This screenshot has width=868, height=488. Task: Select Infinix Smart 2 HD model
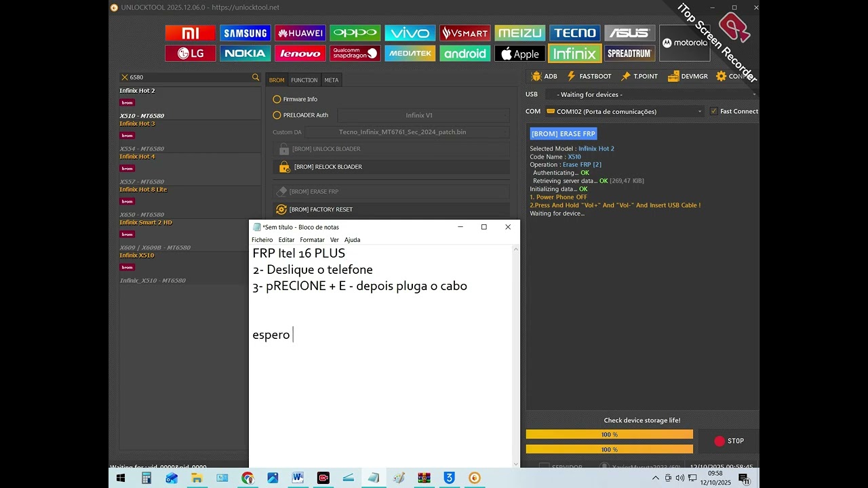click(183, 235)
